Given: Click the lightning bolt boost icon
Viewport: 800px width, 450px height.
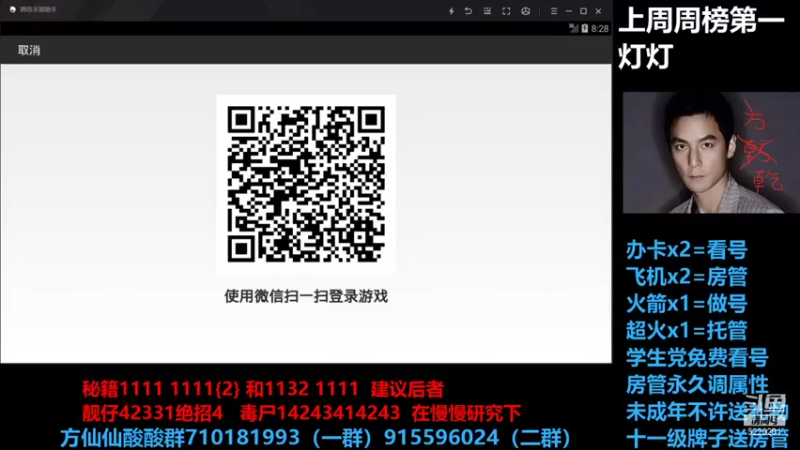Looking at the screenshot, I should tap(452, 11).
